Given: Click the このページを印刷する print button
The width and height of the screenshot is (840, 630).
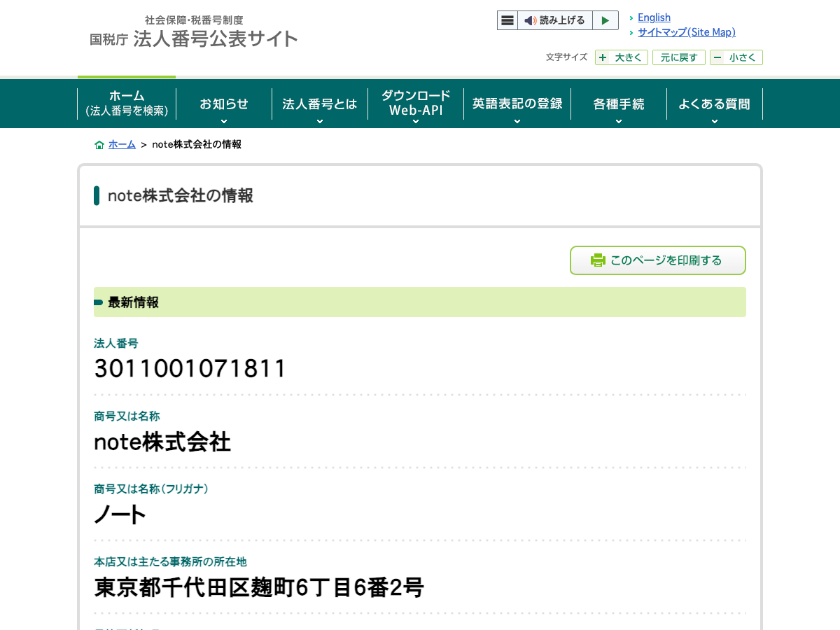Looking at the screenshot, I should [658, 260].
